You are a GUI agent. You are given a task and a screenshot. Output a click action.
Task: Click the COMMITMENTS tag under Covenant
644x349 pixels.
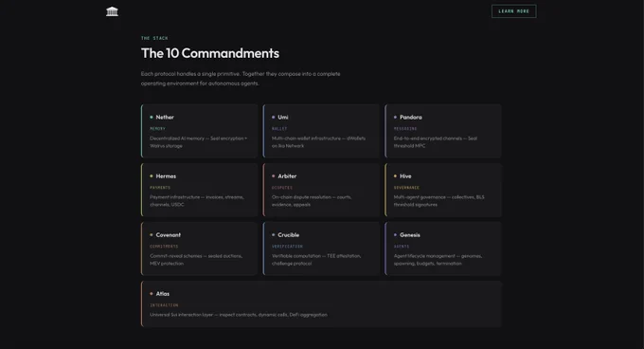(164, 247)
